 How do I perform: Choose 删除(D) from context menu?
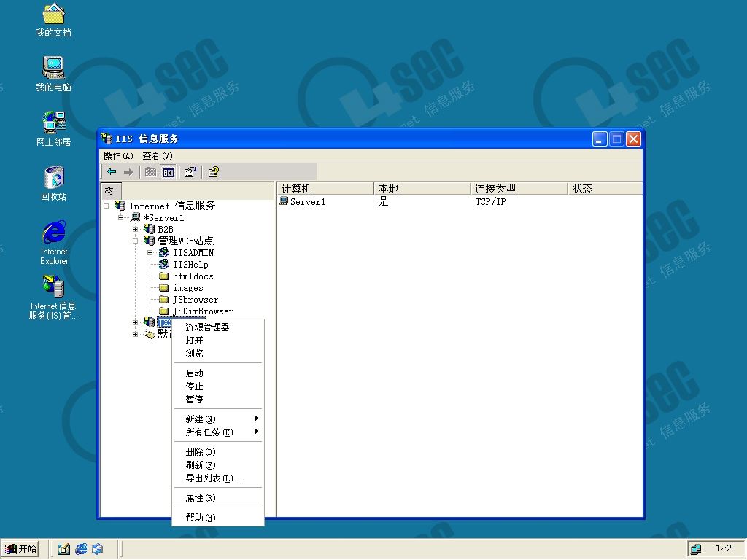[217, 451]
